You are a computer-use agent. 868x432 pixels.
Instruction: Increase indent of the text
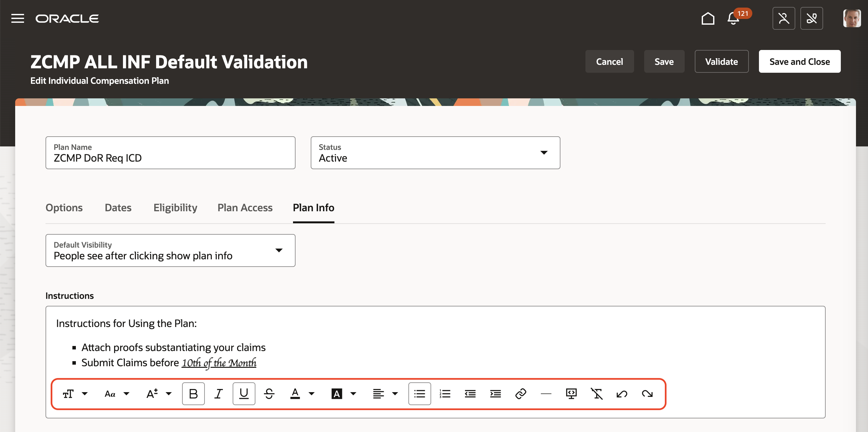point(495,393)
